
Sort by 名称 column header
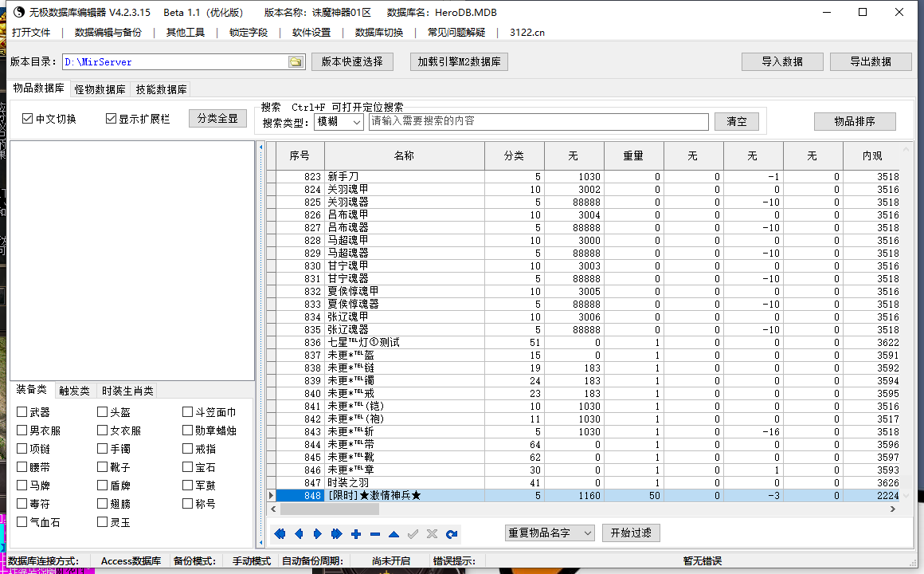coord(405,155)
